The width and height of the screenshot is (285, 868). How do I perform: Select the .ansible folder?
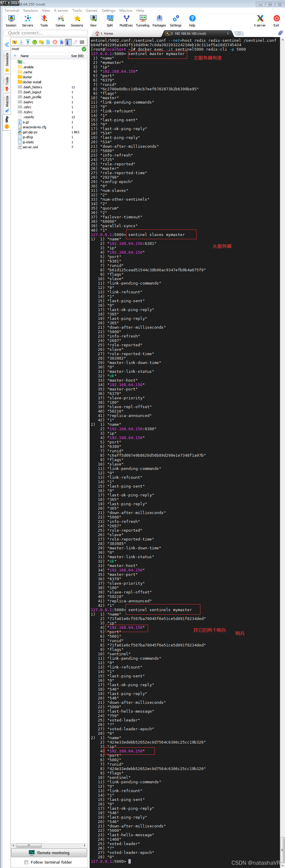(x=26, y=67)
